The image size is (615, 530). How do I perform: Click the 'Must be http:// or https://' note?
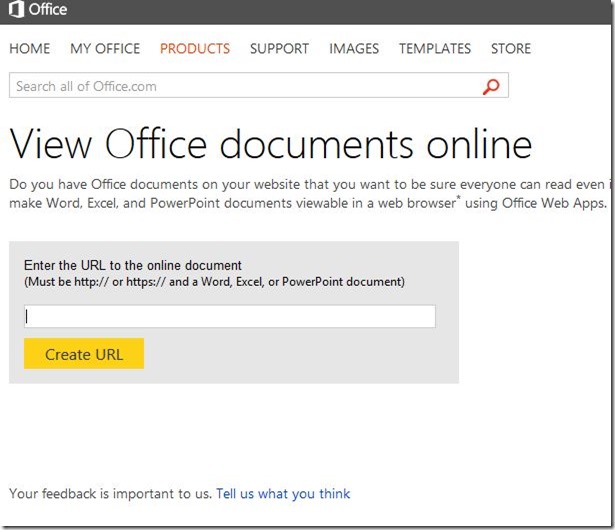(214, 282)
